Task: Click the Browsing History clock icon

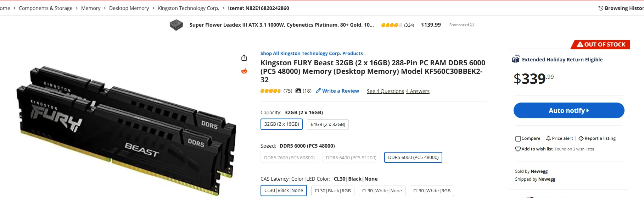Action: [x=601, y=8]
